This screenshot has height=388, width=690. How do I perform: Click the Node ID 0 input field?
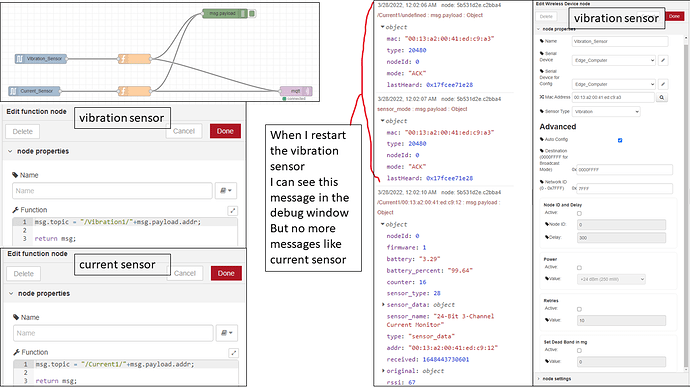click(x=621, y=225)
